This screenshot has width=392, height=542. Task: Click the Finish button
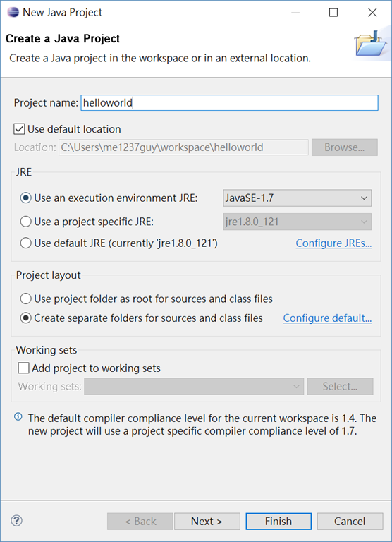(x=278, y=522)
